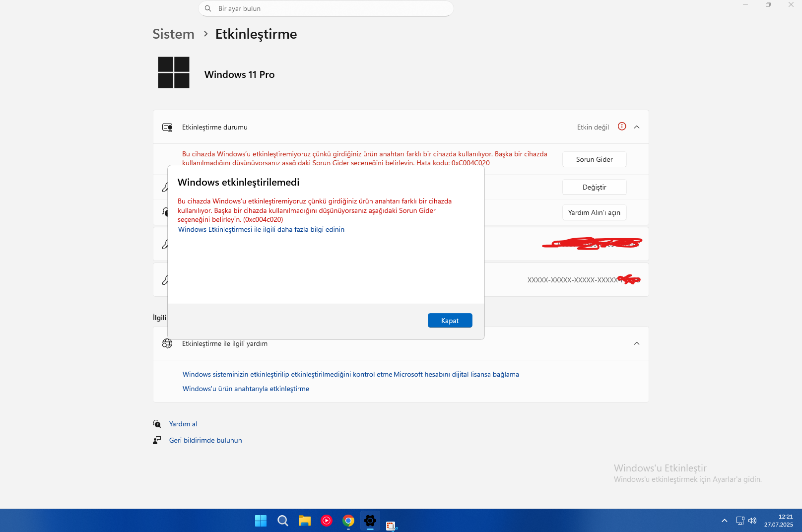Click the help icon beside Yardım al
This screenshot has width=802, height=532.
[x=157, y=424]
